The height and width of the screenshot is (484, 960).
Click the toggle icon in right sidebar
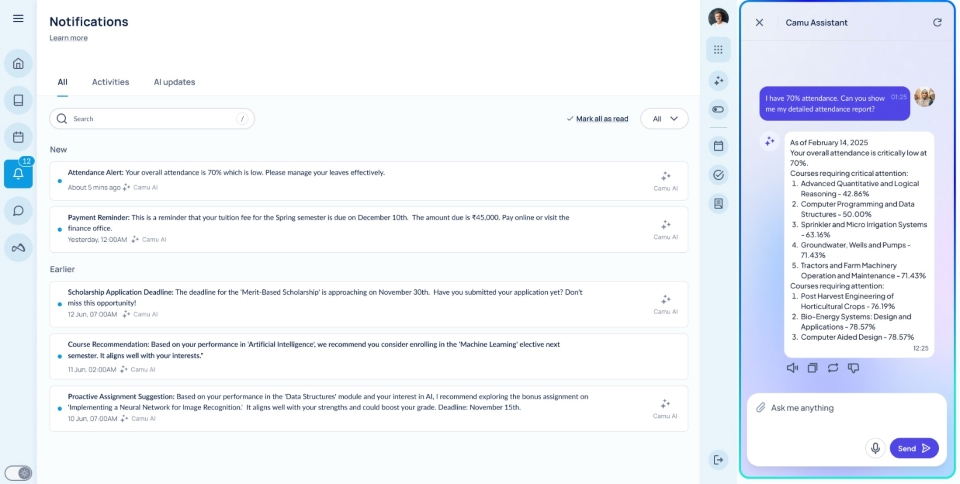(x=718, y=109)
